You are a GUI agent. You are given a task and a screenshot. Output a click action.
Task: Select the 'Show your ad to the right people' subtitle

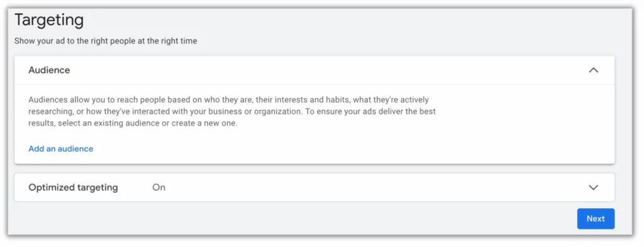(x=106, y=41)
